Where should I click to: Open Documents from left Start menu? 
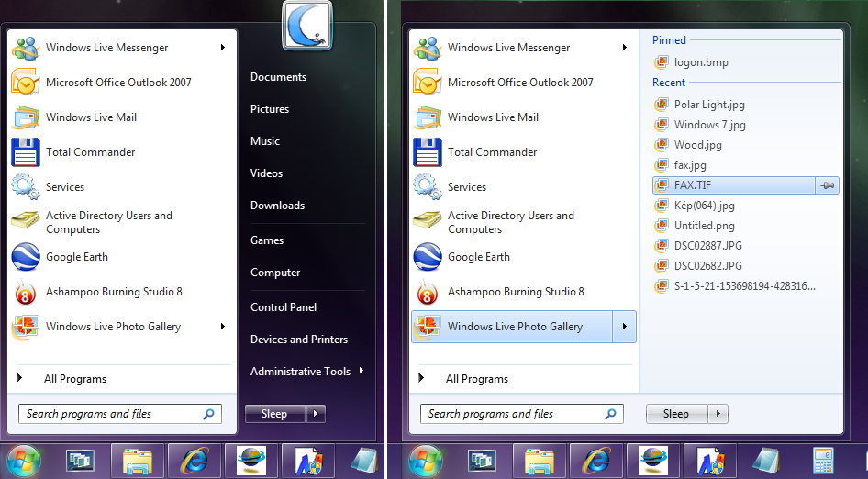point(278,77)
